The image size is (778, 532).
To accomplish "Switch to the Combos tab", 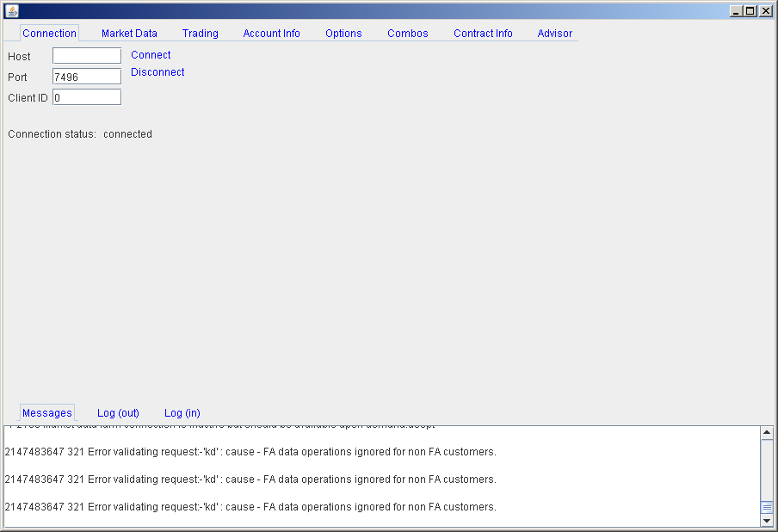I will tap(407, 34).
